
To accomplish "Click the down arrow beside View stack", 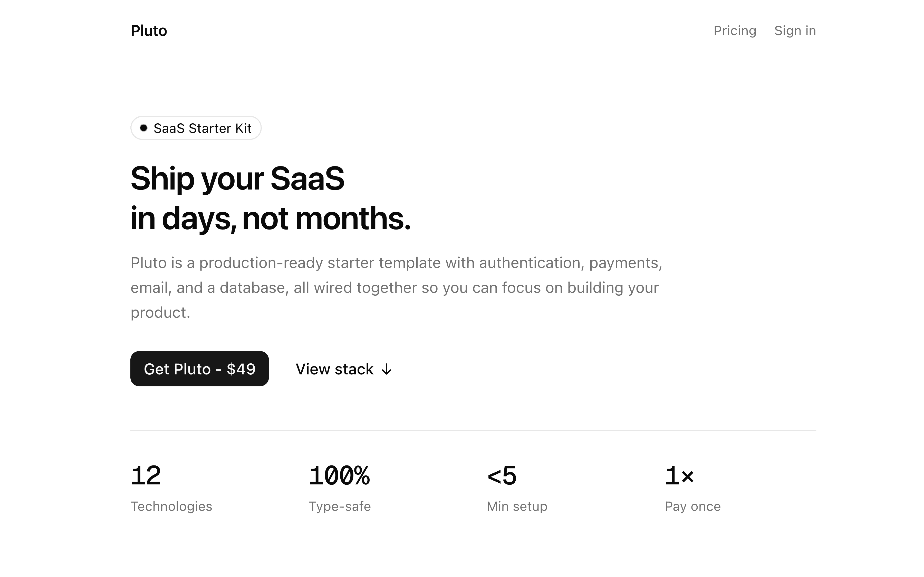I will tap(387, 369).
